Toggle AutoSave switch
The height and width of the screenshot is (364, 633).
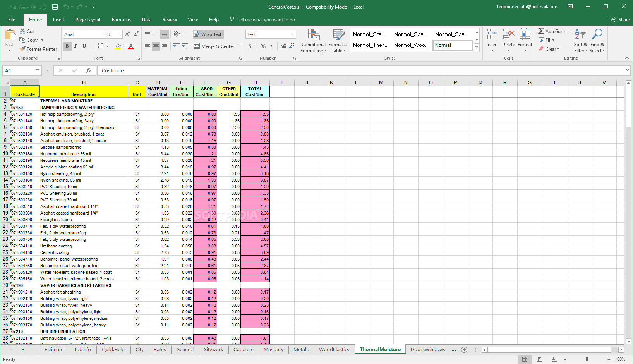[x=38, y=7]
